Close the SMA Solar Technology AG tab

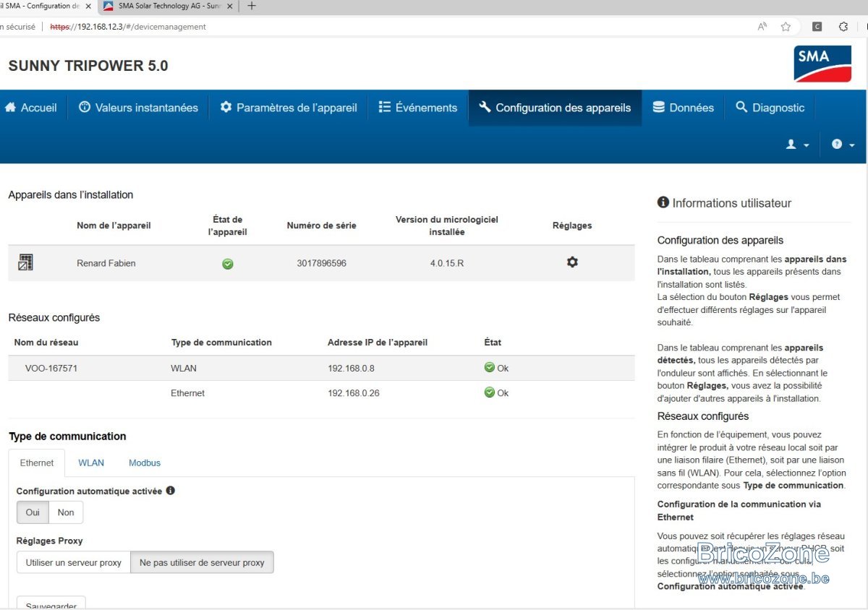click(231, 6)
